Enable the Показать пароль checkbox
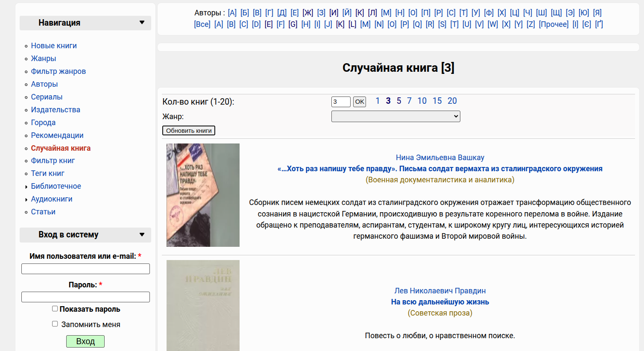The height and width of the screenshot is (351, 644). click(x=55, y=309)
